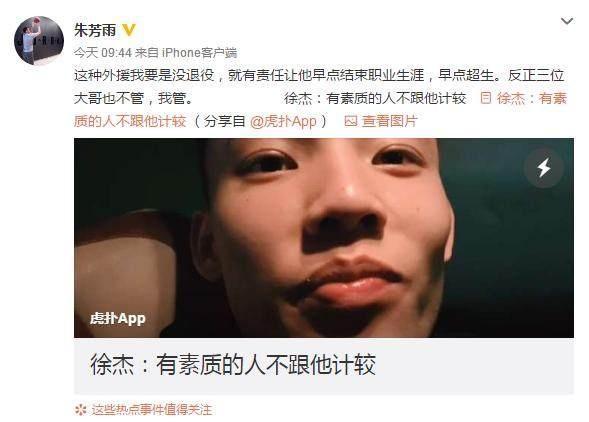The width and height of the screenshot is (589, 422).
Task: Click the document icon before orange 徐杰 link
Action: [486, 98]
